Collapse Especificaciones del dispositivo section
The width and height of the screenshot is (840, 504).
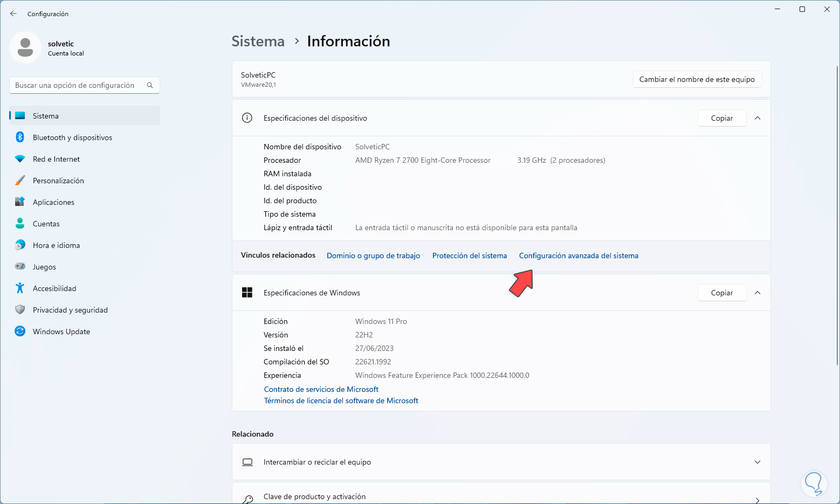(x=758, y=118)
